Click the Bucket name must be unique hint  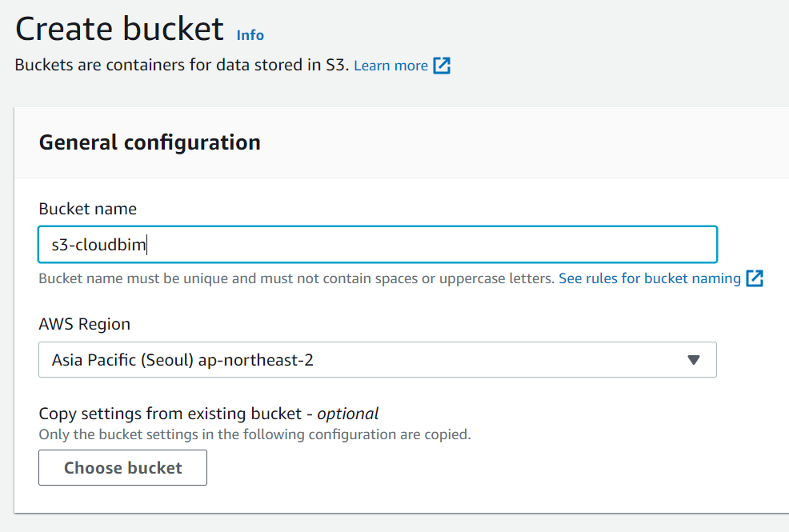tap(296, 278)
